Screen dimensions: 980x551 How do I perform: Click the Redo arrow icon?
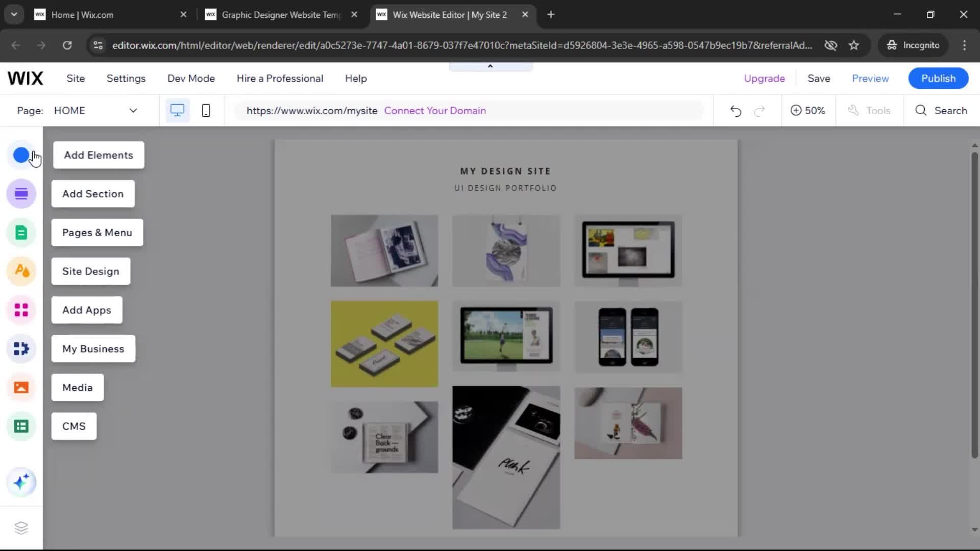point(759,111)
